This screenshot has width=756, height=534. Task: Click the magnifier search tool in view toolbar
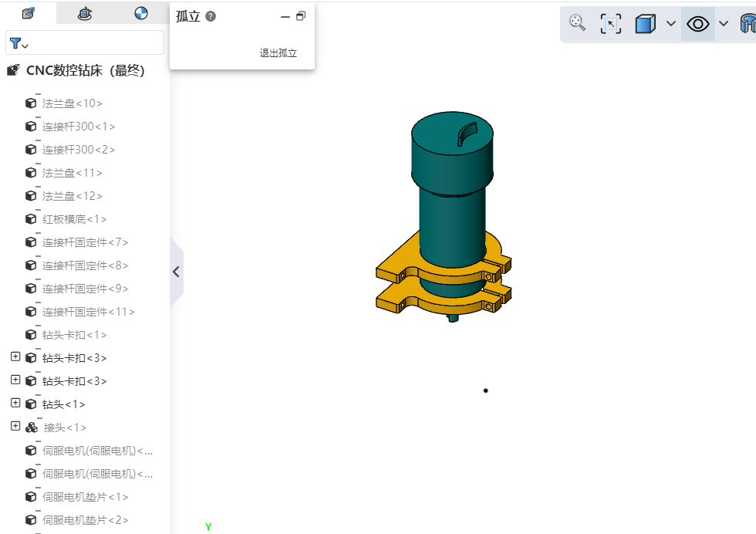577,23
